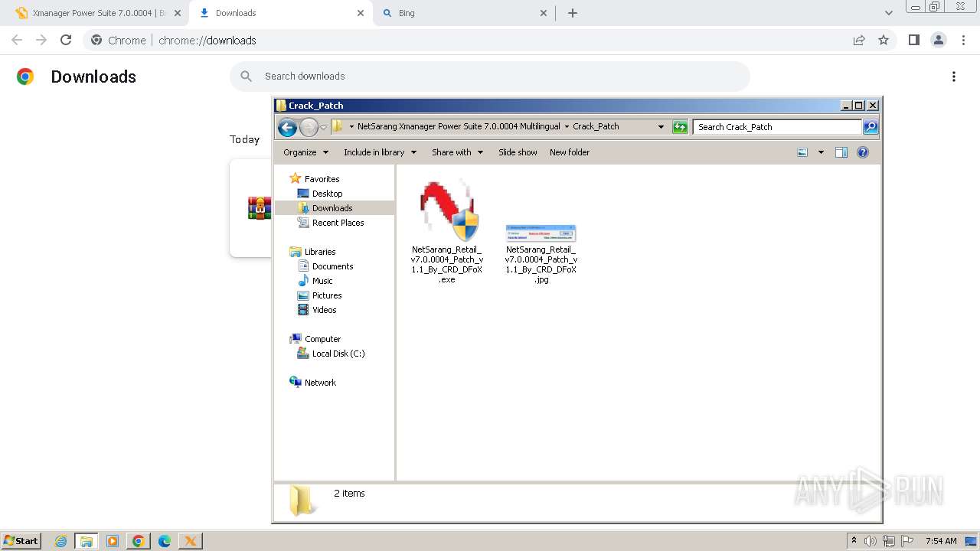The height and width of the screenshot is (551, 980).
Task: Open a new Chrome tab
Action: pos(573,13)
